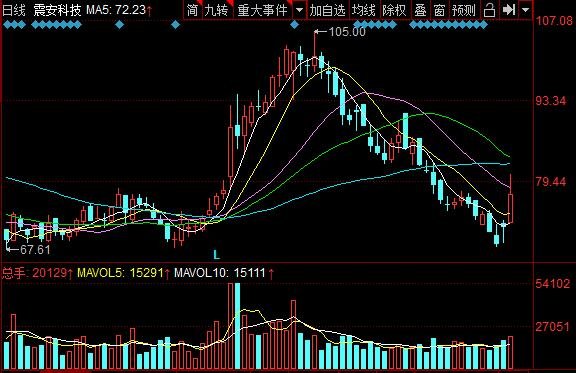
Task: Click the blue diamond marker left of 简
Action: pyautogui.click(x=176, y=25)
